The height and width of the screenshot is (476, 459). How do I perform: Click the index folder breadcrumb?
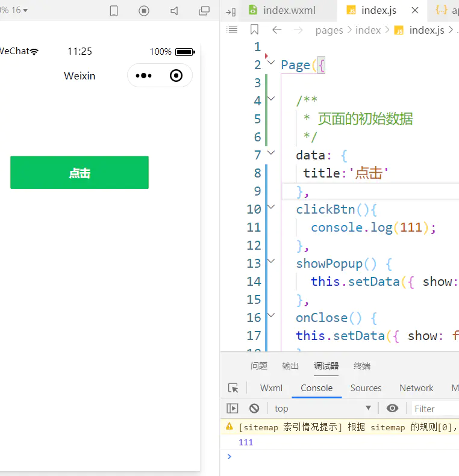[368, 30]
